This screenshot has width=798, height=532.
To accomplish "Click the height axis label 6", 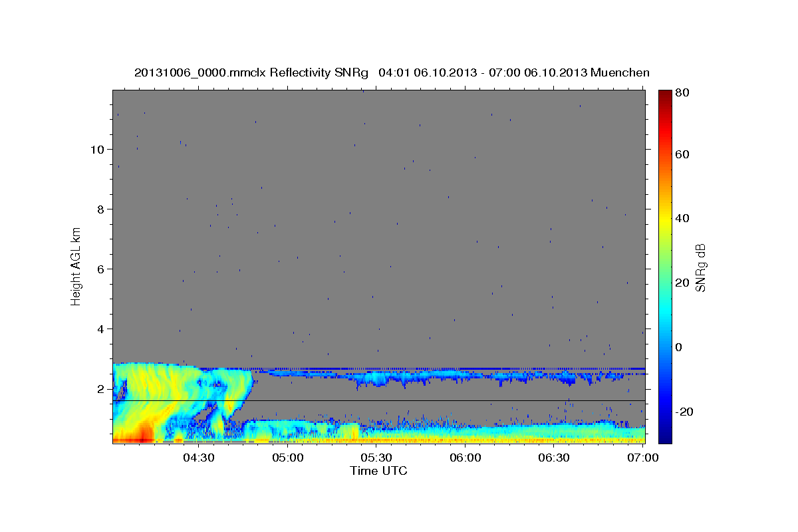I will [100, 269].
